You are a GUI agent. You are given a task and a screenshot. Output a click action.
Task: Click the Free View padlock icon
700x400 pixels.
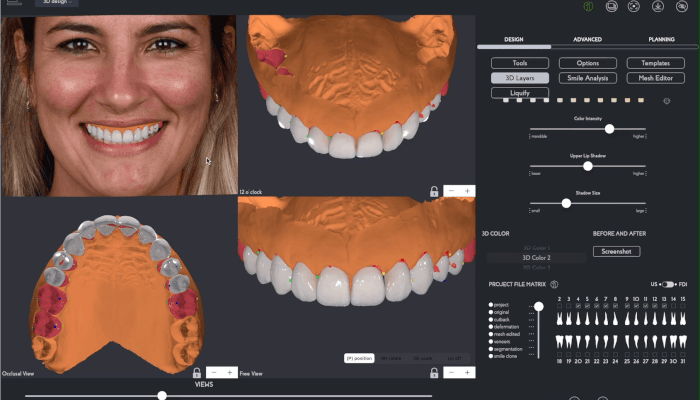pos(434,372)
